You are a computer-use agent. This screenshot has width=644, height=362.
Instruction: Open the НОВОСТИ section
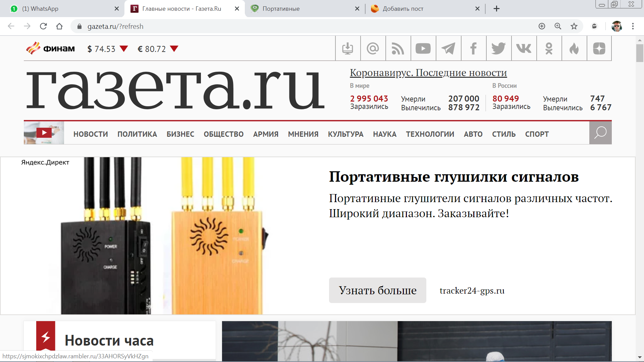pos(91,134)
